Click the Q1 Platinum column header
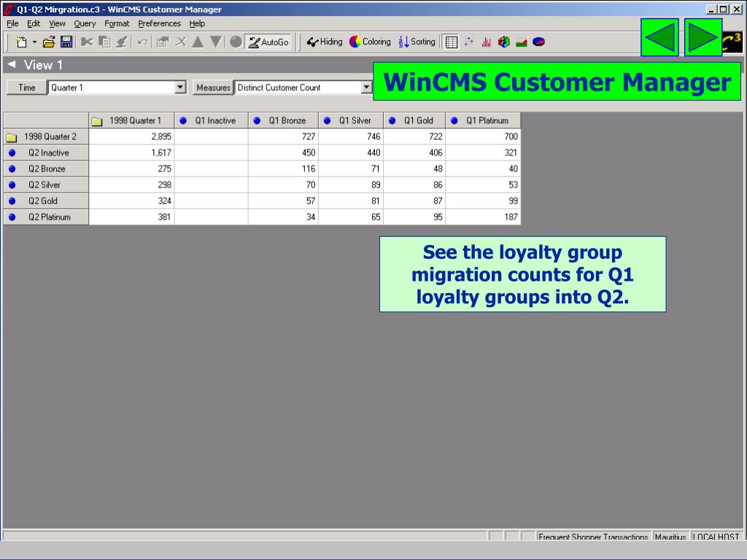 (x=483, y=120)
